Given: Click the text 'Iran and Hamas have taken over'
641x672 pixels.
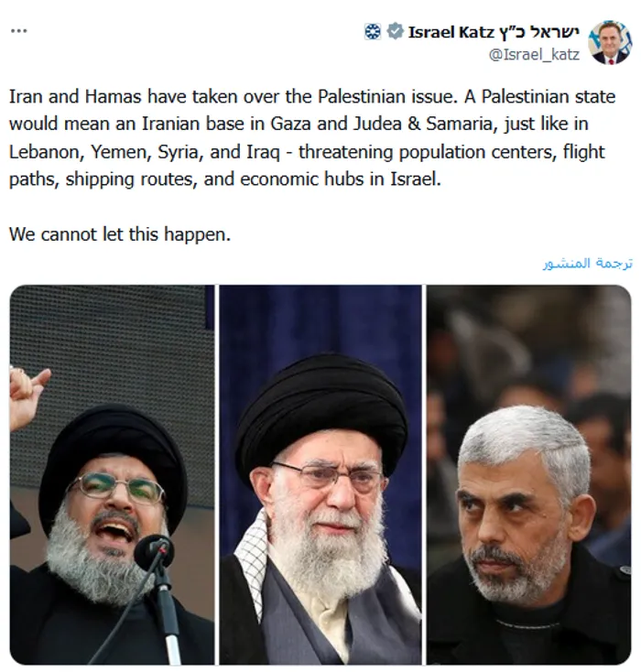Looking at the screenshot, I should (146, 96).
